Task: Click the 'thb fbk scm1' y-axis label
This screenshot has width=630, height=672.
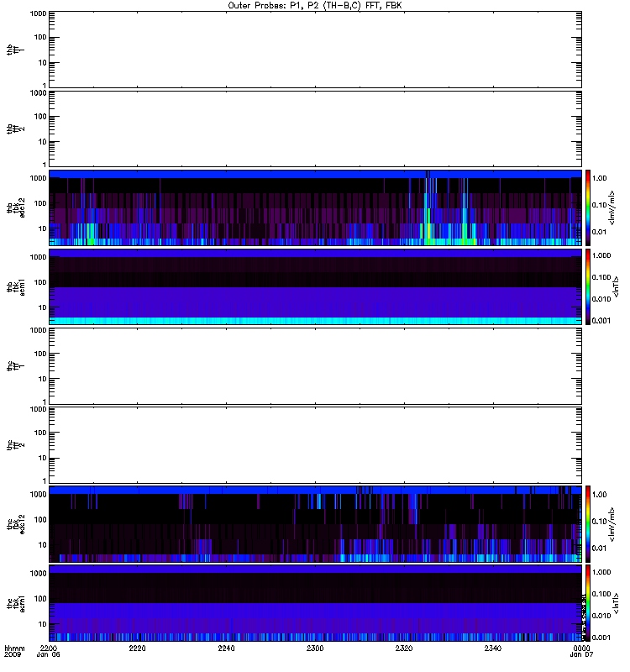Action: (x=15, y=286)
